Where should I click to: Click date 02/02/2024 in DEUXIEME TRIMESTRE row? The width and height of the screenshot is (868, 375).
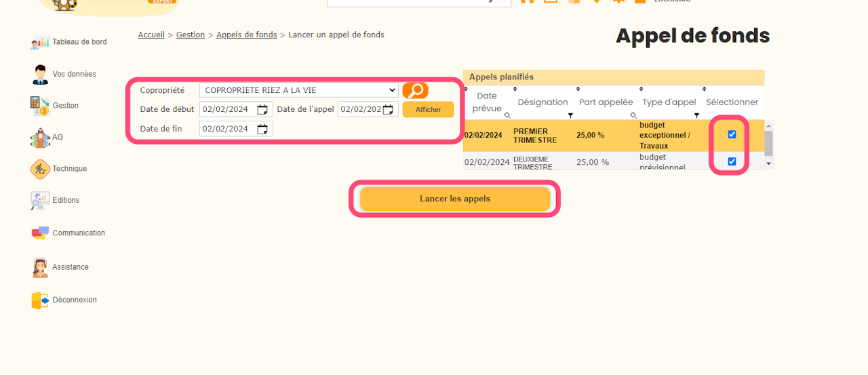click(487, 162)
